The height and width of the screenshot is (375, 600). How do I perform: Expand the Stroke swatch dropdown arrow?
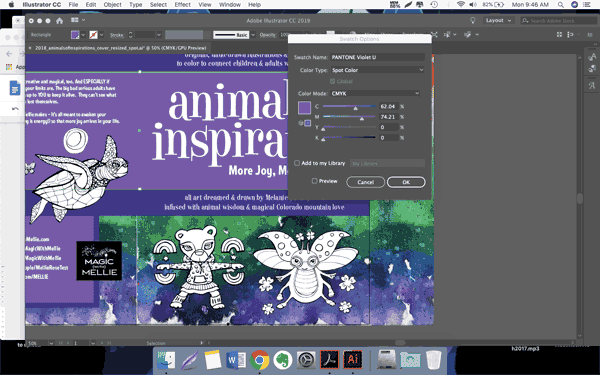tap(101, 35)
